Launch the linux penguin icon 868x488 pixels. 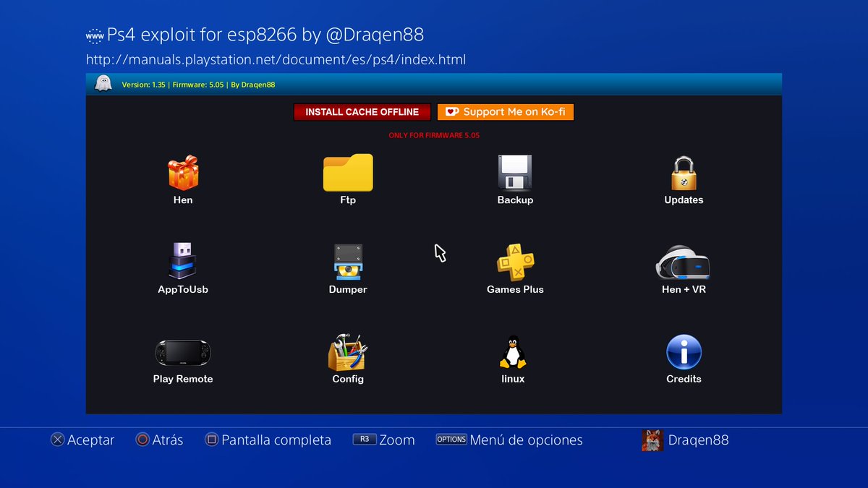click(x=513, y=352)
